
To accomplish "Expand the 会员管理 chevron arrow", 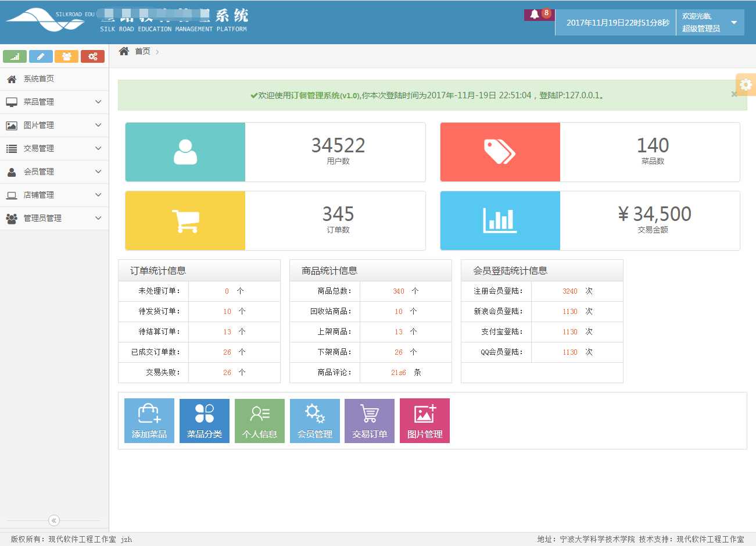I will click(x=98, y=172).
